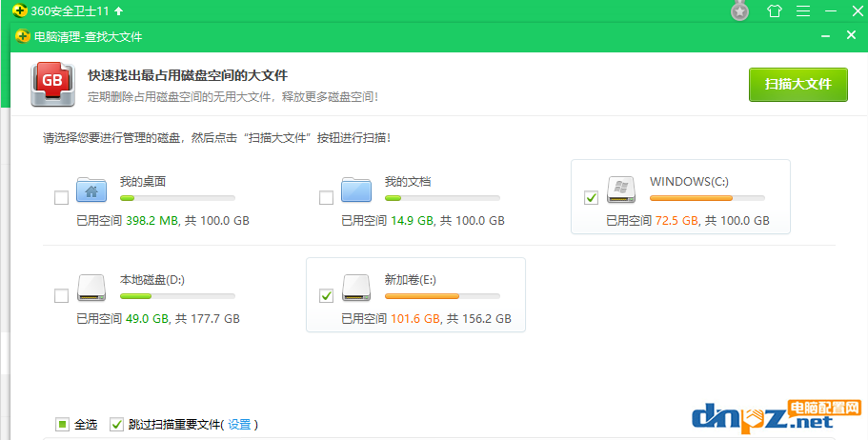Click the 101.6 GB used space value
Image resolution: width=868 pixels, height=440 pixels.
click(x=415, y=319)
